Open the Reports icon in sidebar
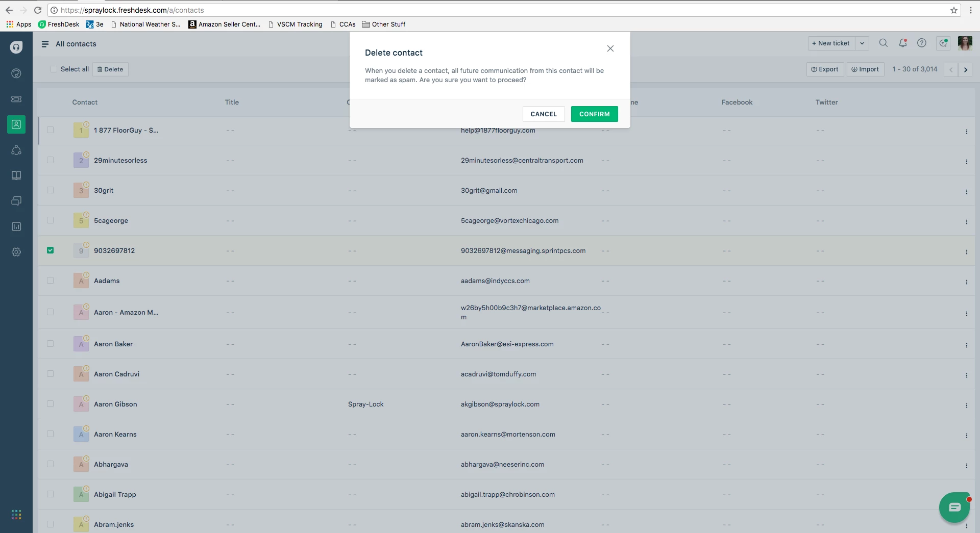Image resolution: width=980 pixels, height=533 pixels. point(16,226)
